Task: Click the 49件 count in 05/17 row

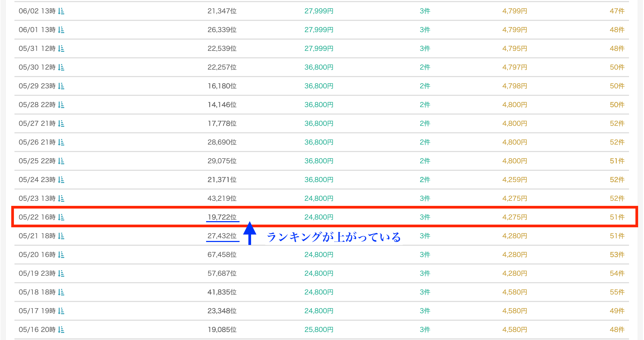Action: pyautogui.click(x=617, y=311)
